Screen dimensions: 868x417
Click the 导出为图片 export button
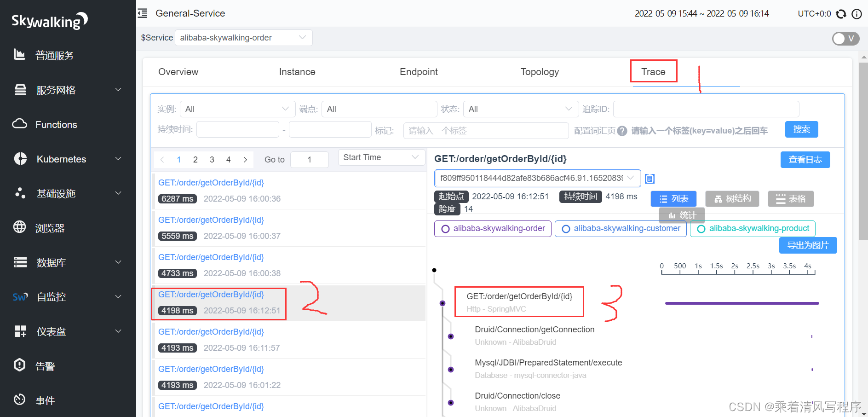point(808,245)
